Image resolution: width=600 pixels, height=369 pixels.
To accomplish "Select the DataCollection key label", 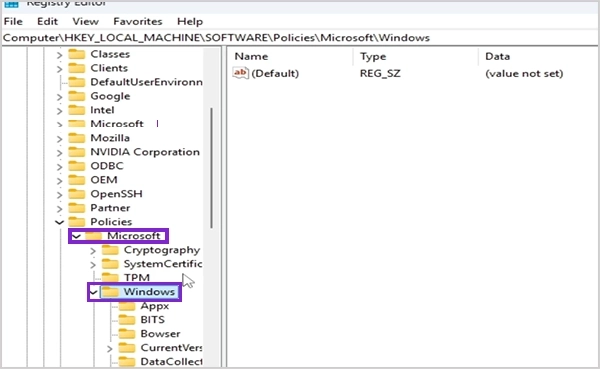I will tap(171, 362).
